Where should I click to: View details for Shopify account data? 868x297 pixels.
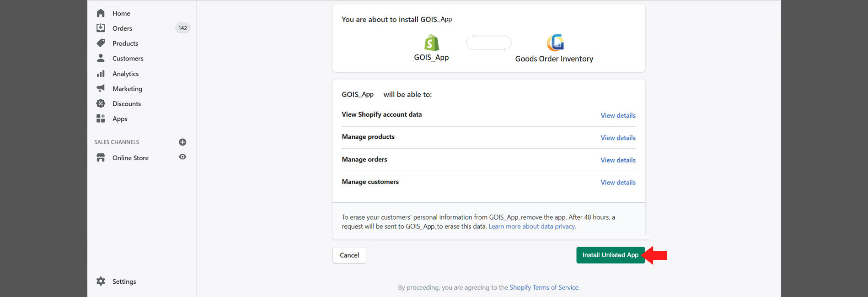[618, 115]
